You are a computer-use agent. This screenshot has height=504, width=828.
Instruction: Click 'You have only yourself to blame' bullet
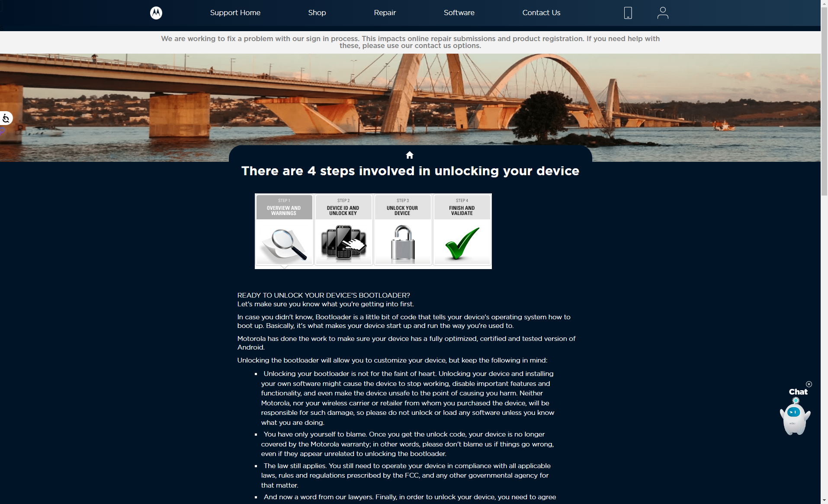408,444
